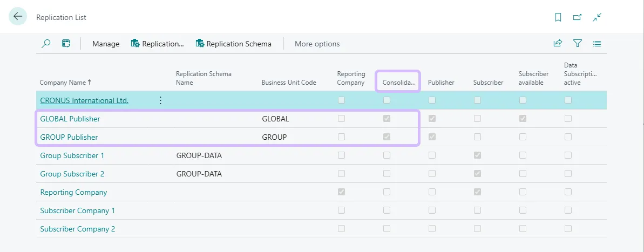Toggle Subscriber available checkbox for GLOBAL Publisher
Viewport: 644px width, 252px height.
(523, 119)
